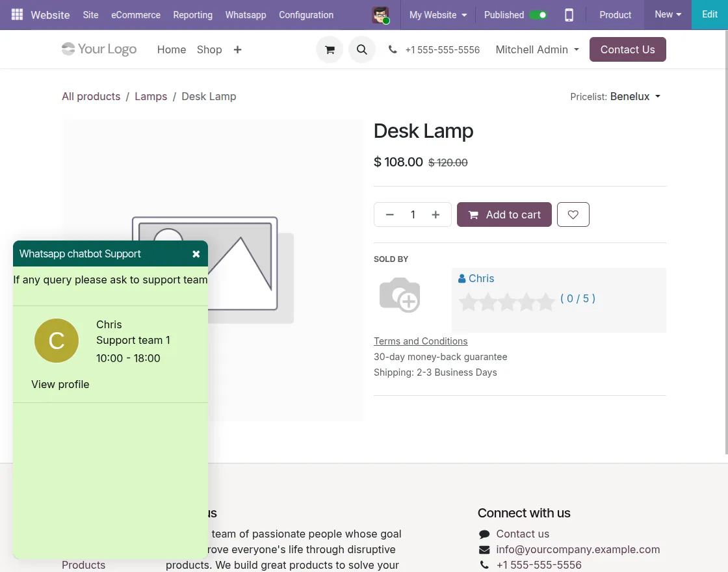Click the ( 0 / 5 ) rating text
This screenshot has width=728, height=572.
[578, 298]
